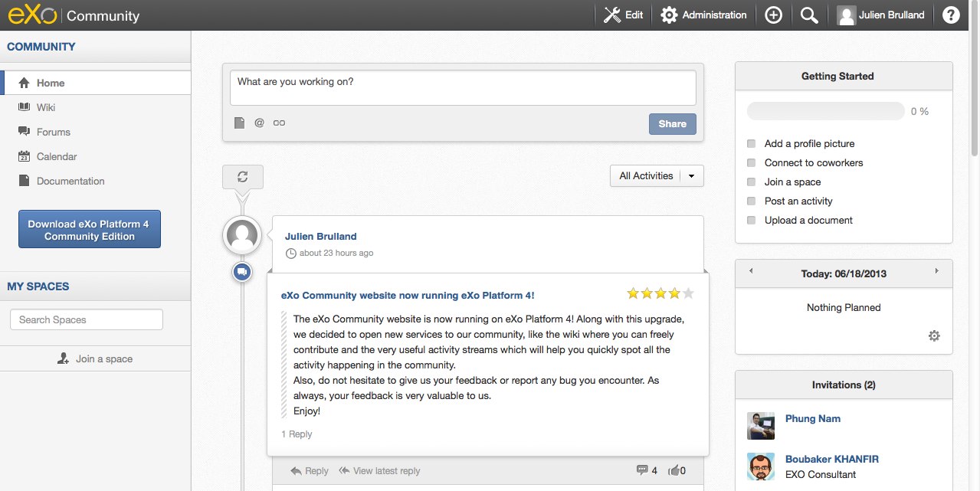Go to previous day in calendar gadget

(x=751, y=271)
